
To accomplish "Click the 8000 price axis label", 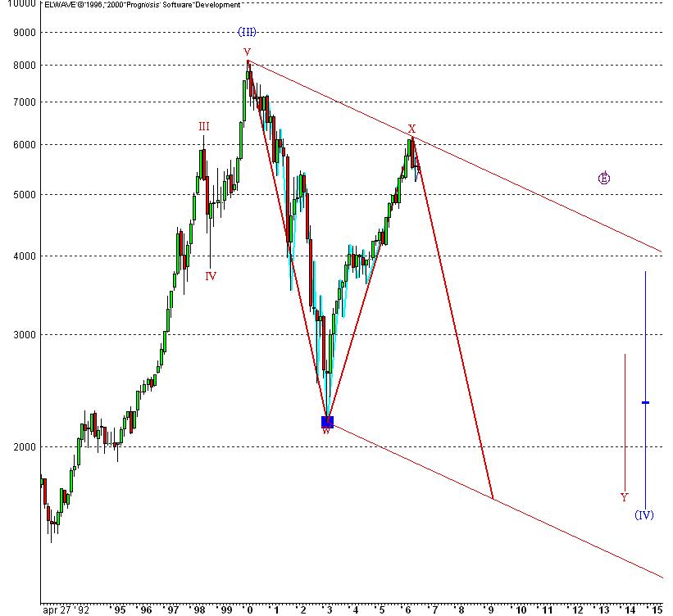I will click(x=24, y=66).
